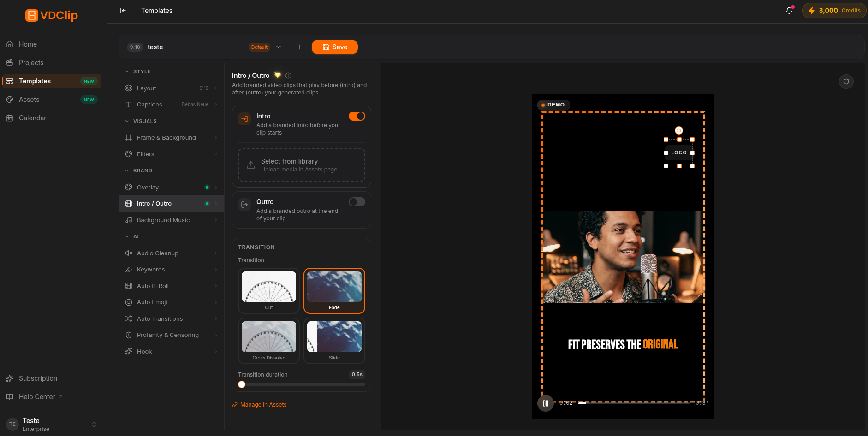Image resolution: width=868 pixels, height=436 pixels.
Task: Click the Subscription sparkle icon
Action: [10, 378]
